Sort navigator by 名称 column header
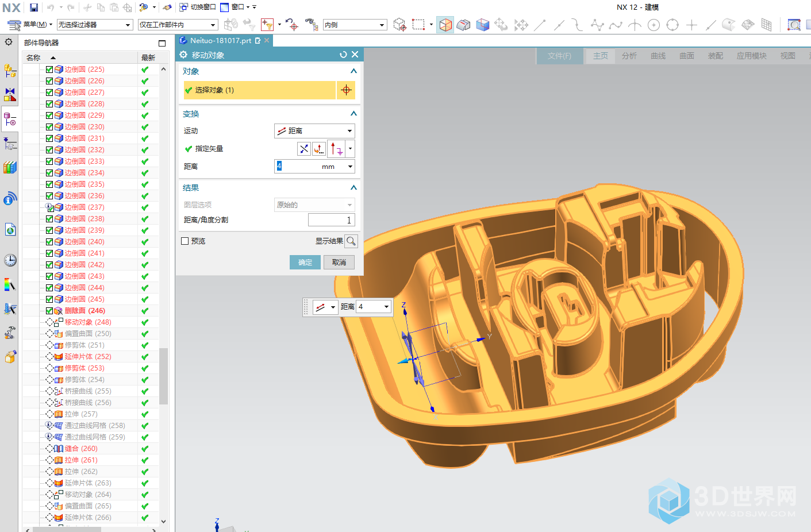811x532 pixels. (80, 57)
